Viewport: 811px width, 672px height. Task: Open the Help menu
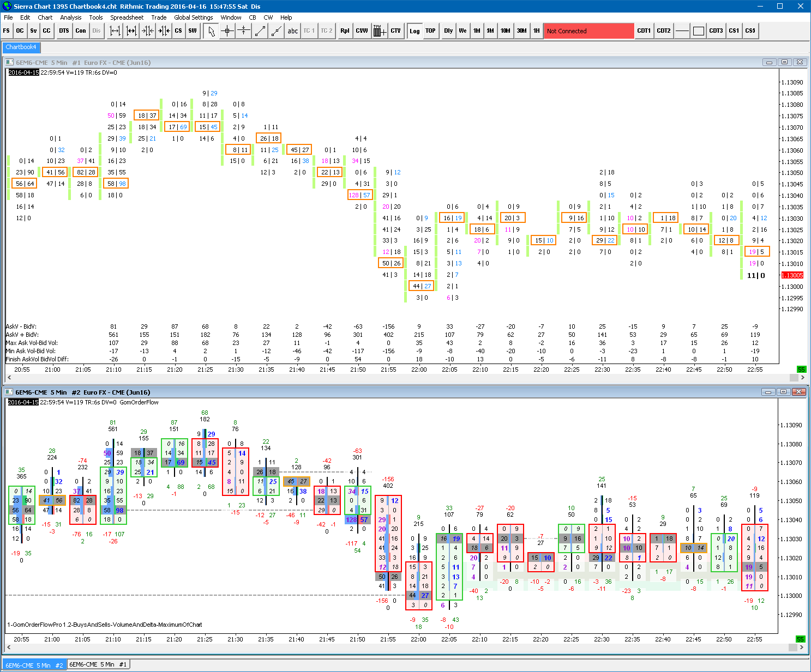coord(286,17)
